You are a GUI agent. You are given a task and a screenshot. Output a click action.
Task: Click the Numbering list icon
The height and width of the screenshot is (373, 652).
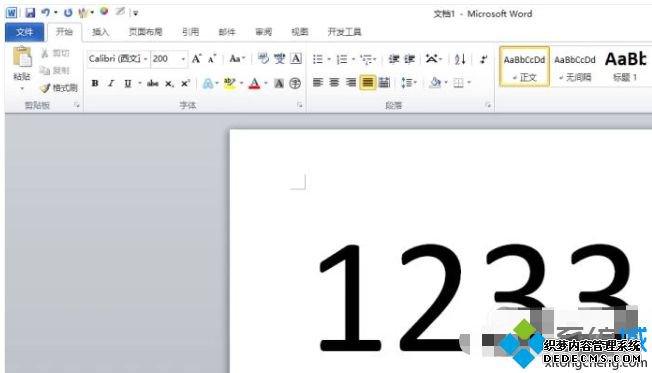click(x=342, y=59)
